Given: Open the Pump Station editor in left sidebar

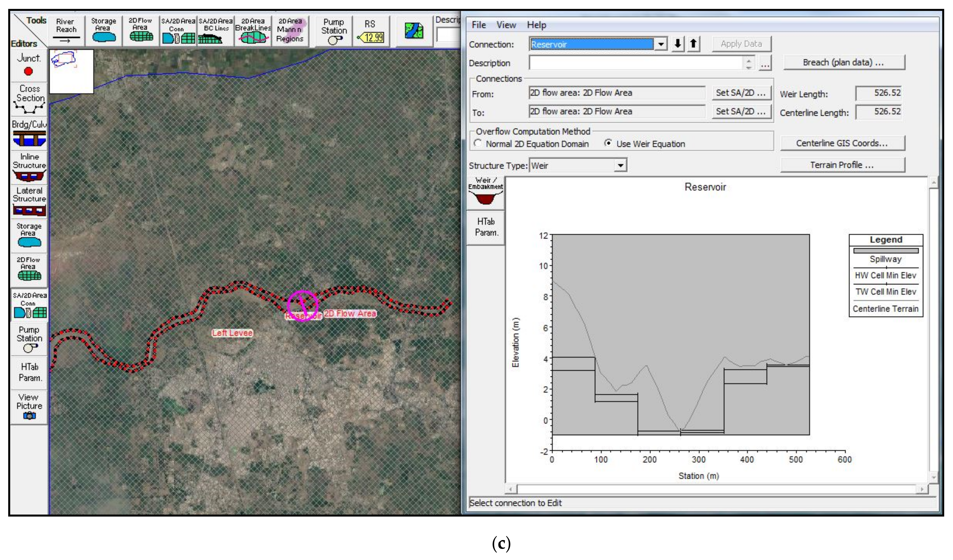Looking at the screenshot, I should coord(29,339).
